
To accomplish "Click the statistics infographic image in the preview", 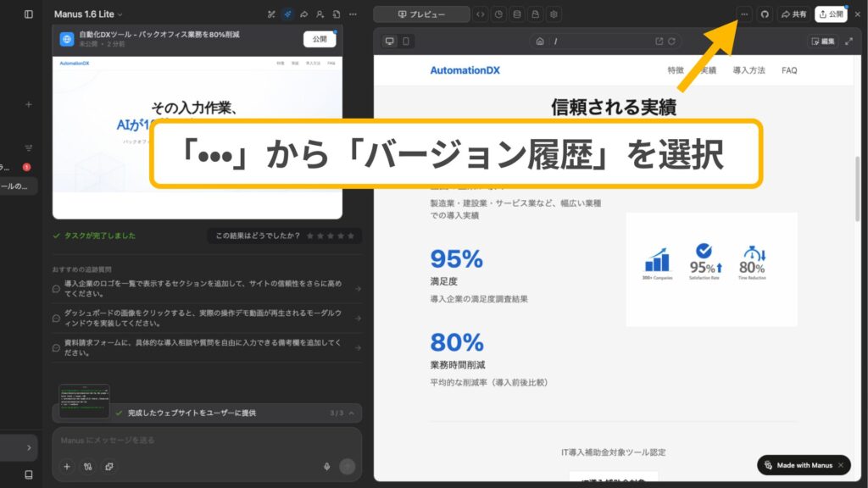I will click(711, 269).
